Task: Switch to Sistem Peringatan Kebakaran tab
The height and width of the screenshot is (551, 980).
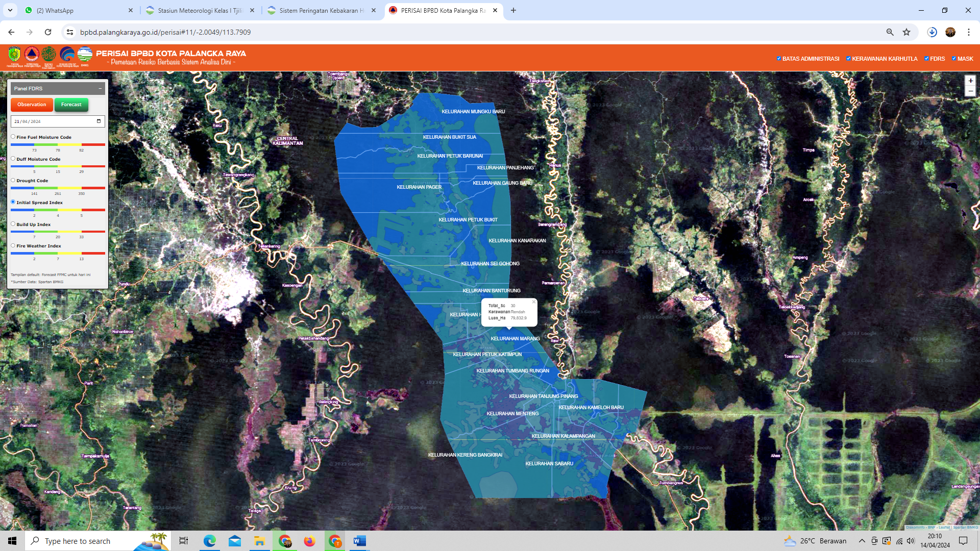Action: pyautogui.click(x=322, y=10)
